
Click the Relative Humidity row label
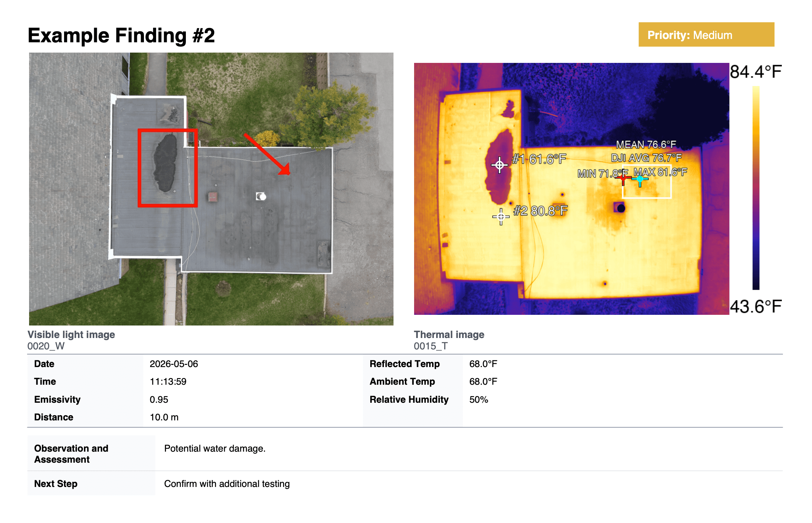(x=409, y=399)
